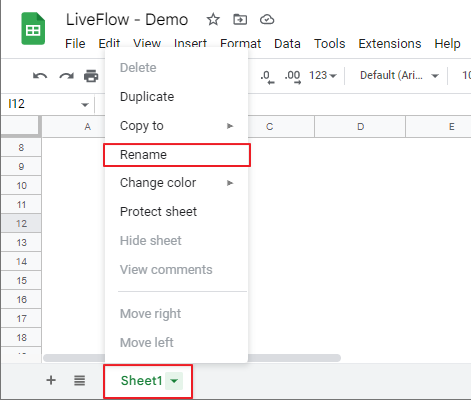Open the Insert menu
The image size is (471, 400).
click(x=190, y=43)
